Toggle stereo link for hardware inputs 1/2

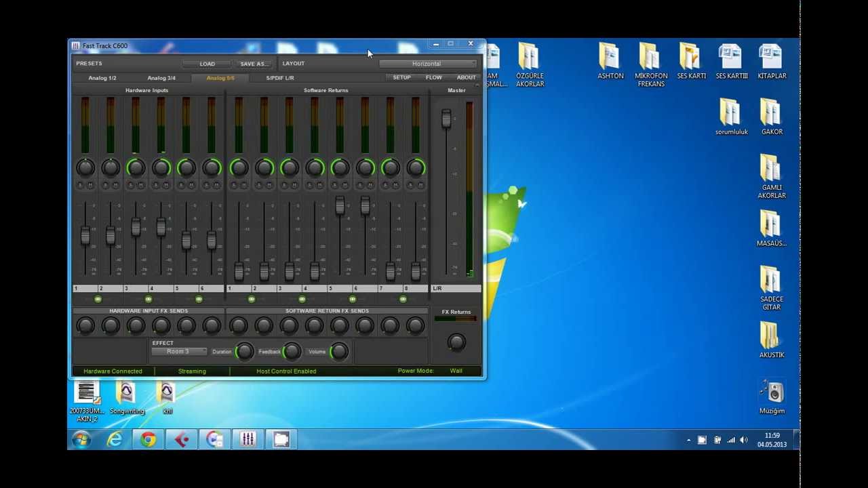98,299
